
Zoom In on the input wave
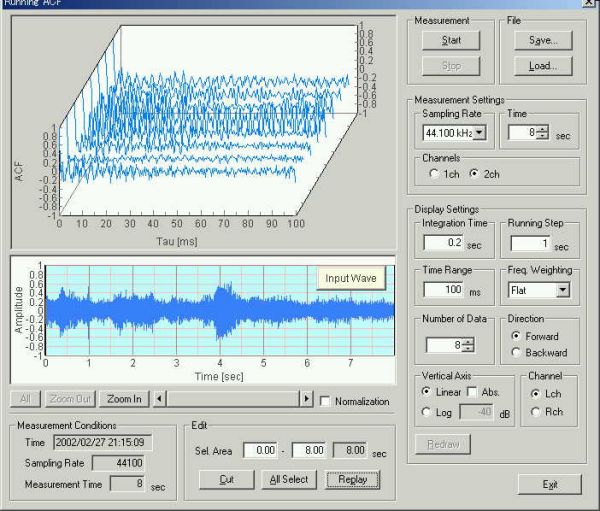pos(124,399)
